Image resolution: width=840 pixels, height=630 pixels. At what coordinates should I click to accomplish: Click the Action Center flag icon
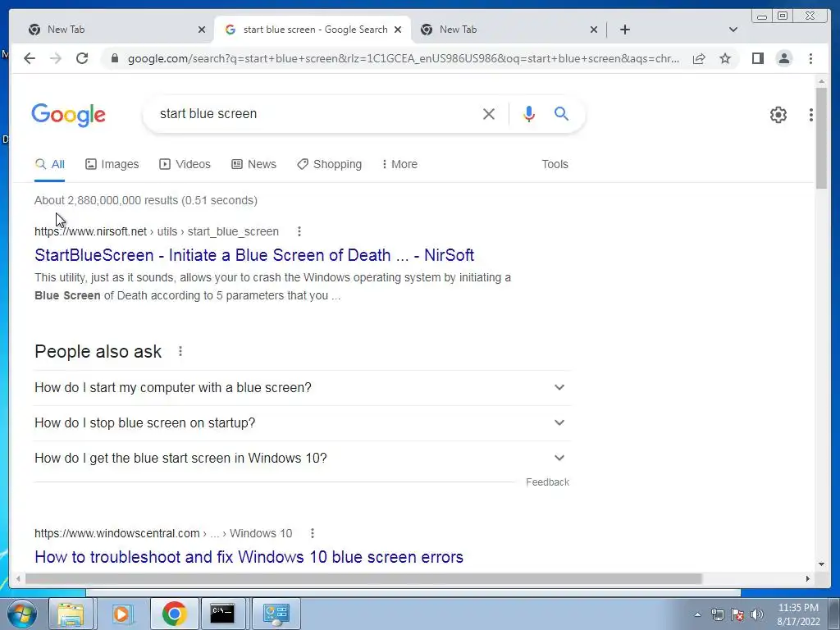[737, 614]
